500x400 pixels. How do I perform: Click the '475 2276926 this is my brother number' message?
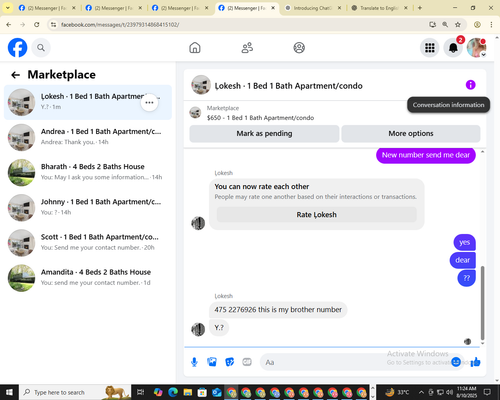[278, 310]
